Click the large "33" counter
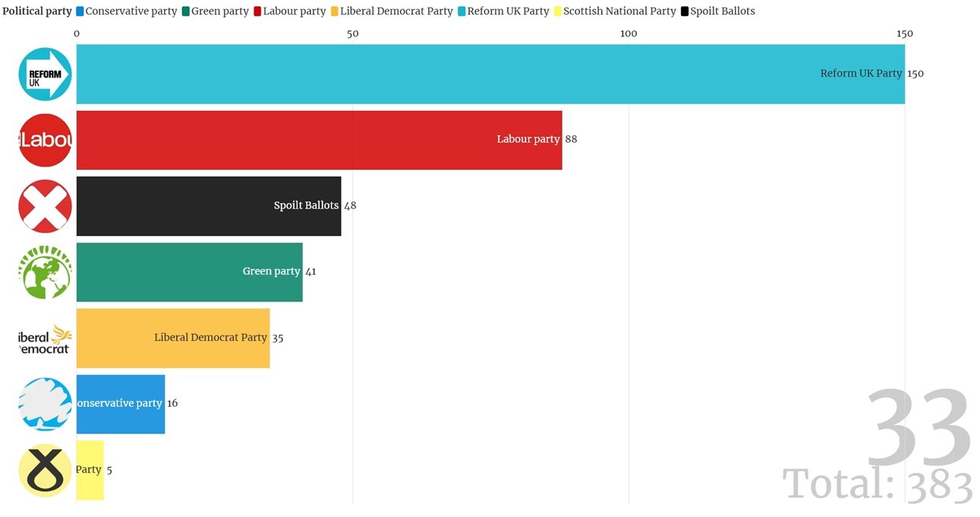Image resolution: width=980 pixels, height=517 pixels. pyautogui.click(x=919, y=428)
